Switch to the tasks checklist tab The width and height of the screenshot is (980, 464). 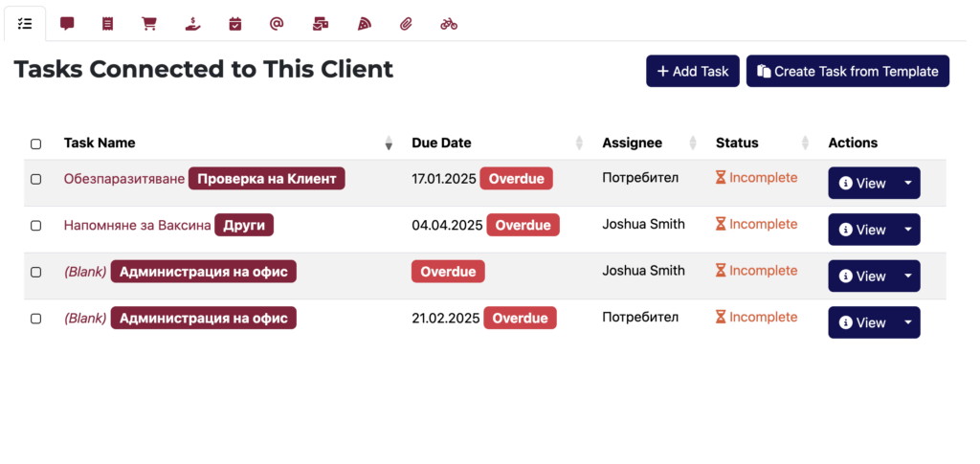coord(25,24)
